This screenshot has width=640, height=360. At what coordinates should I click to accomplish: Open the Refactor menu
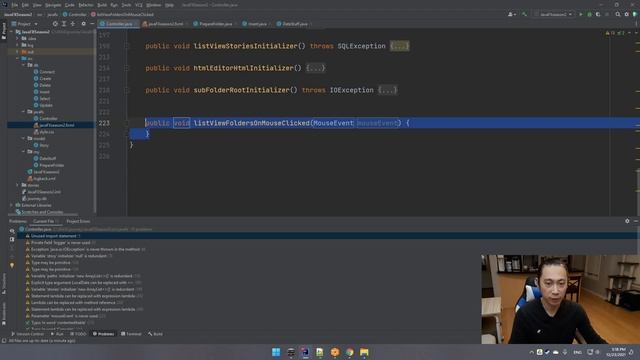(86, 5)
